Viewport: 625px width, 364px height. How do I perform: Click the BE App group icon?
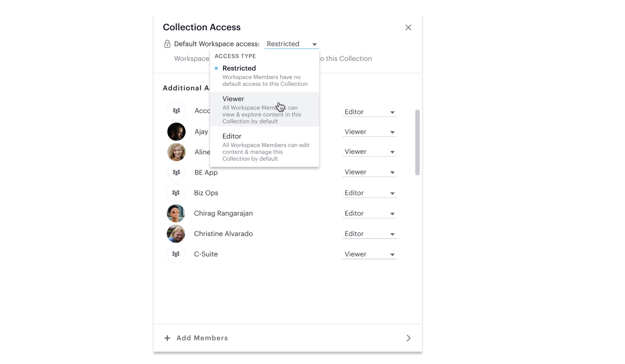pos(176,172)
